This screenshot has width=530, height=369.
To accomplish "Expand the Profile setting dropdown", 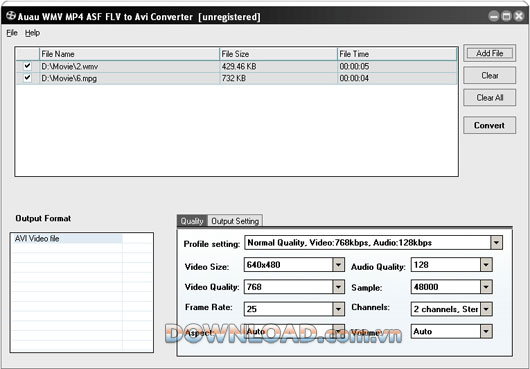I will pos(496,243).
